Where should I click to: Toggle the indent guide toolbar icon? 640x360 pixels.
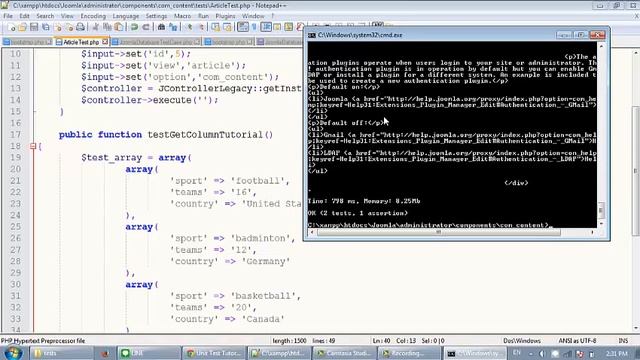(266, 27)
